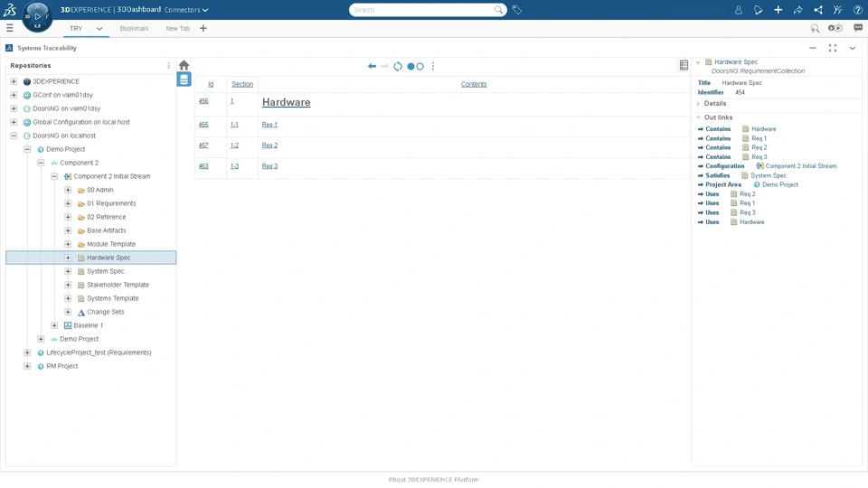868x488 pixels.
Task: Click the plus add icon in top bar
Action: tap(778, 10)
